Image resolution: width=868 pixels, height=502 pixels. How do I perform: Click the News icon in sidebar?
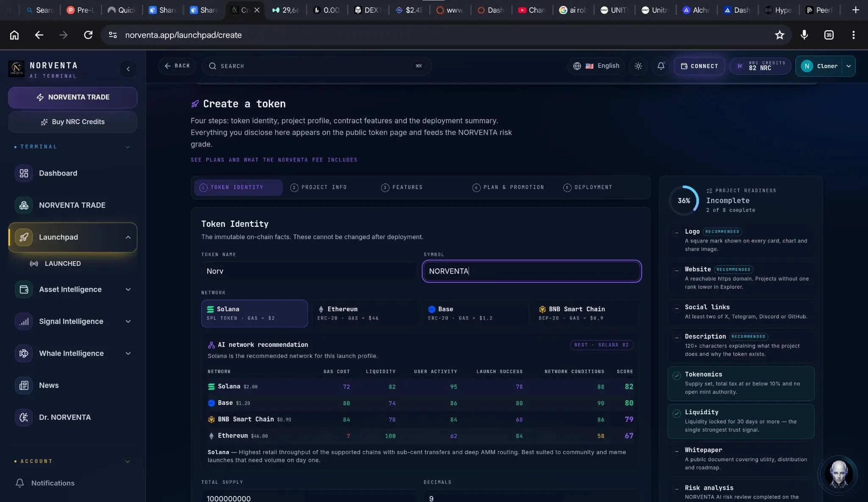tap(24, 385)
